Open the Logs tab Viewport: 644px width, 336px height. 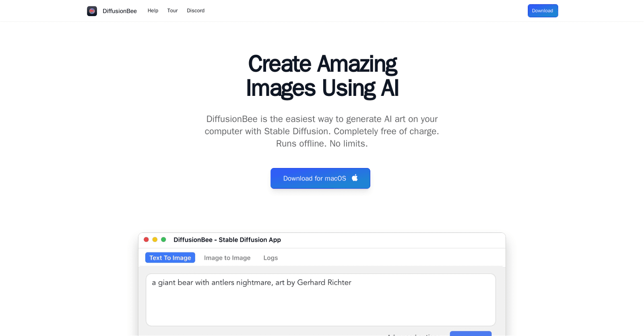270,258
